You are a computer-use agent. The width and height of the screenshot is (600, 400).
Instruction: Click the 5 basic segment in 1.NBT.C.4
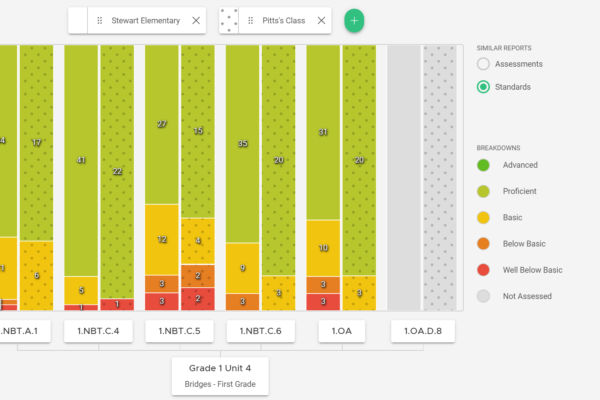81,290
